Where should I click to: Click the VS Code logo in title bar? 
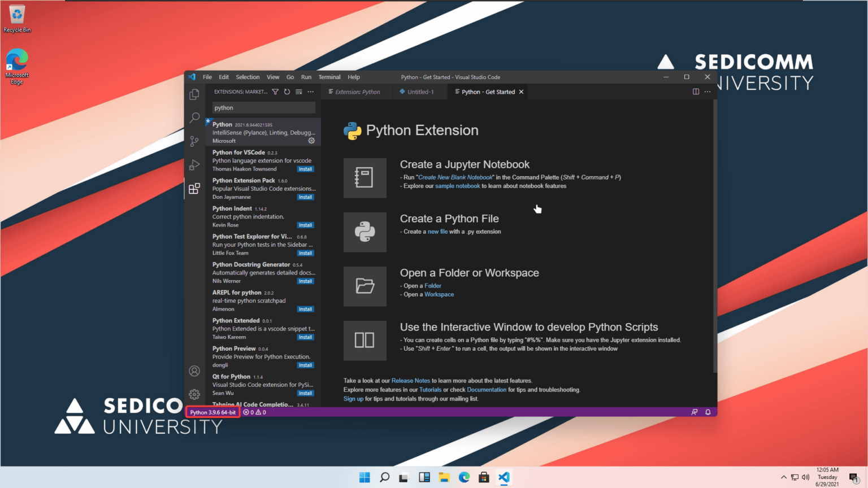pyautogui.click(x=192, y=77)
